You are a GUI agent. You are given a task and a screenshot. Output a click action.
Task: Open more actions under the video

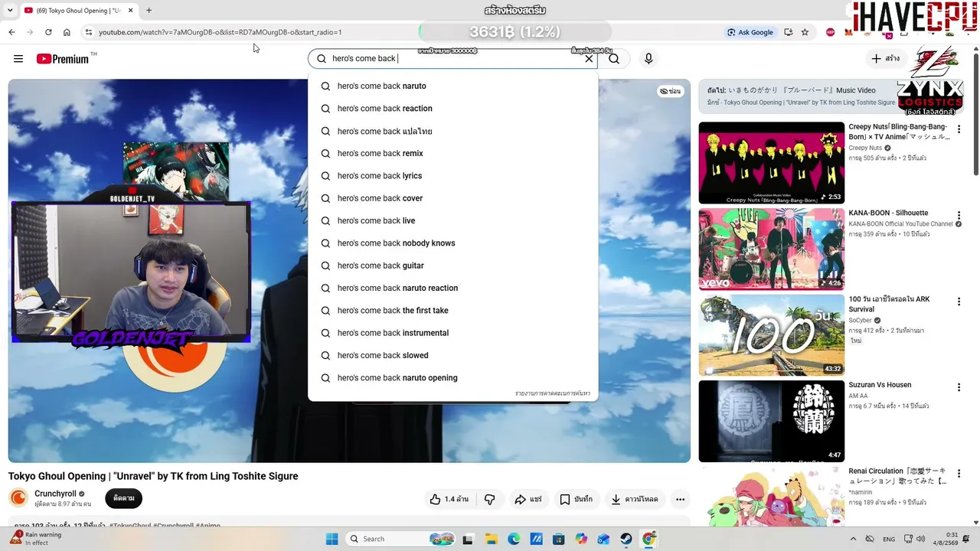pos(680,499)
